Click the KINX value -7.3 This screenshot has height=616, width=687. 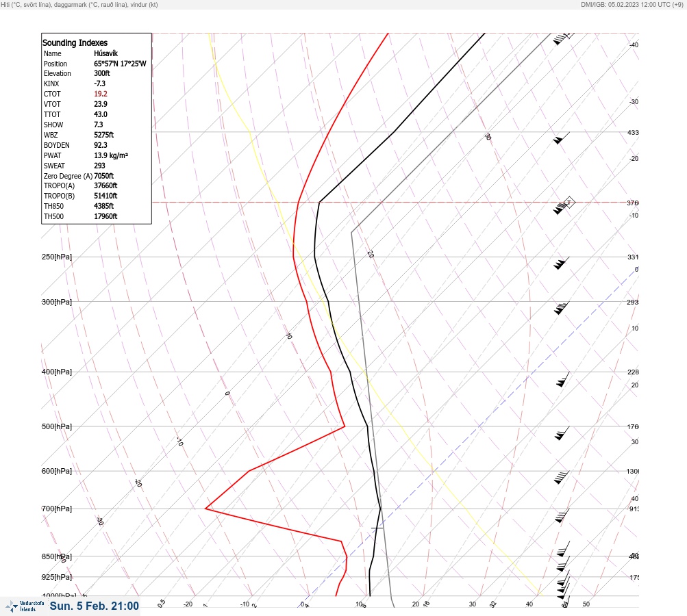pyautogui.click(x=100, y=84)
